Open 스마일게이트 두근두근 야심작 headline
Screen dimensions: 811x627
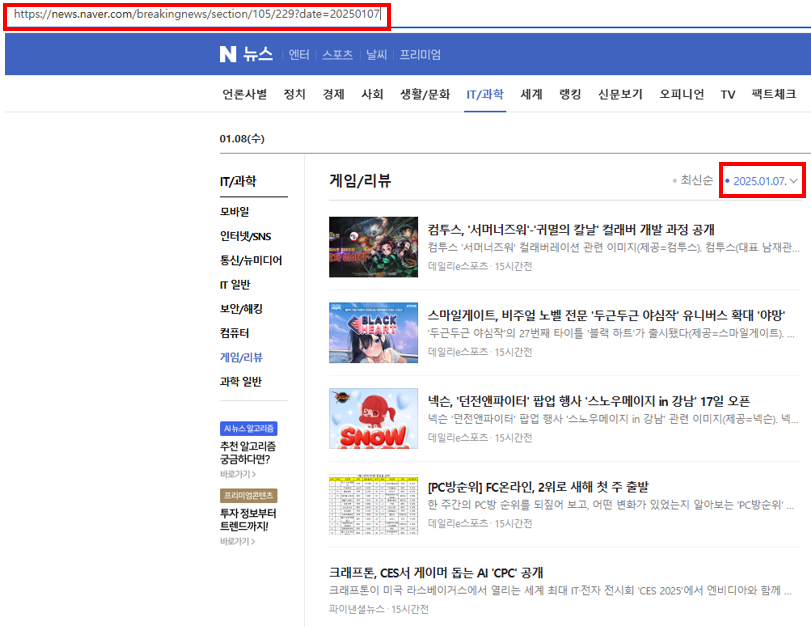pos(606,315)
